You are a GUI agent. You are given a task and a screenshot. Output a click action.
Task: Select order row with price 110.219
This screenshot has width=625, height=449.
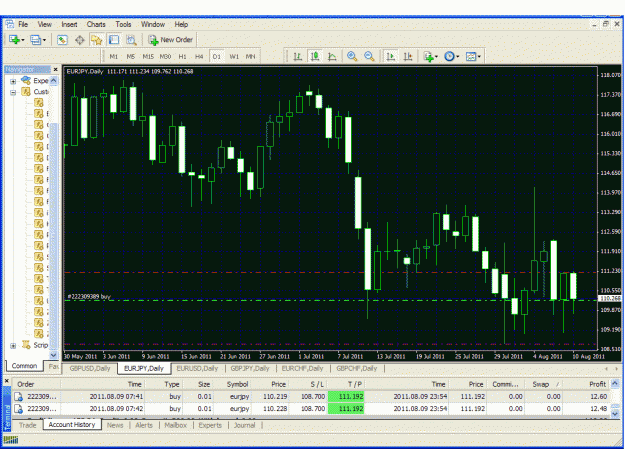(x=311, y=397)
